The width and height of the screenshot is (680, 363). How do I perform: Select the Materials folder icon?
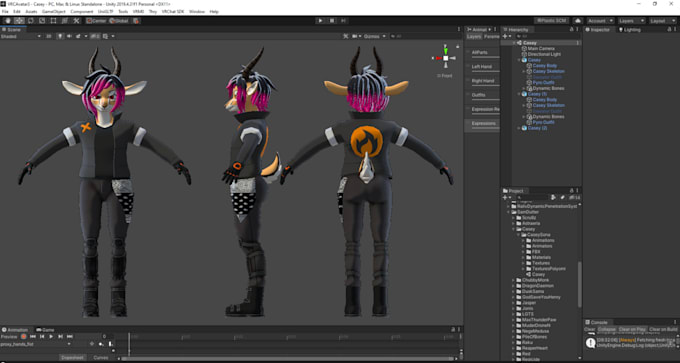(x=529, y=257)
